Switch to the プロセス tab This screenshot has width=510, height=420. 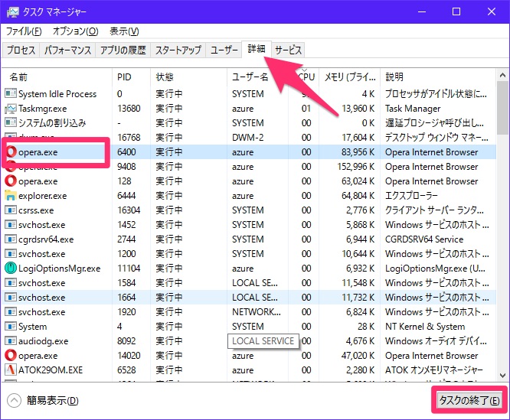pyautogui.click(x=21, y=50)
